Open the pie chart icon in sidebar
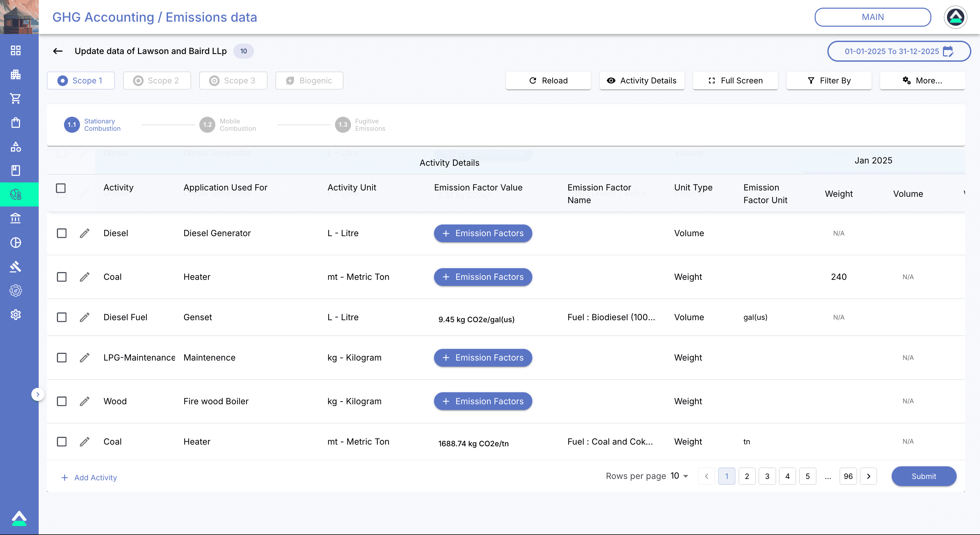 coord(16,242)
